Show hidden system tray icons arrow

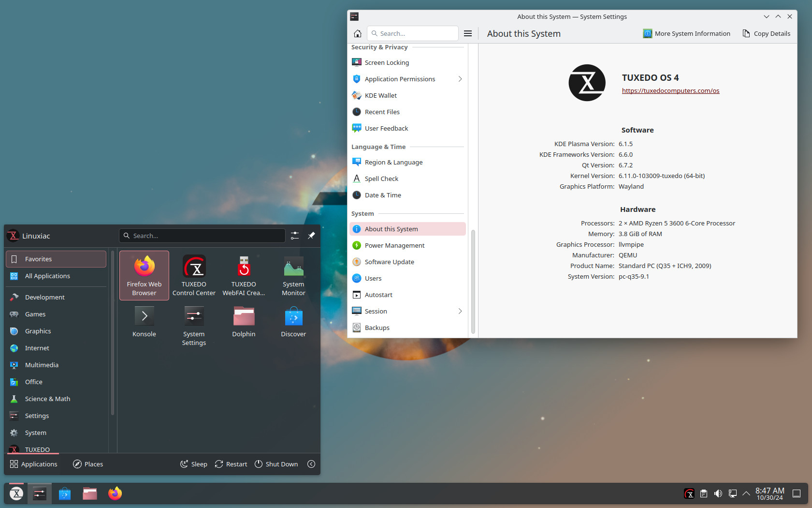pyautogui.click(x=746, y=493)
